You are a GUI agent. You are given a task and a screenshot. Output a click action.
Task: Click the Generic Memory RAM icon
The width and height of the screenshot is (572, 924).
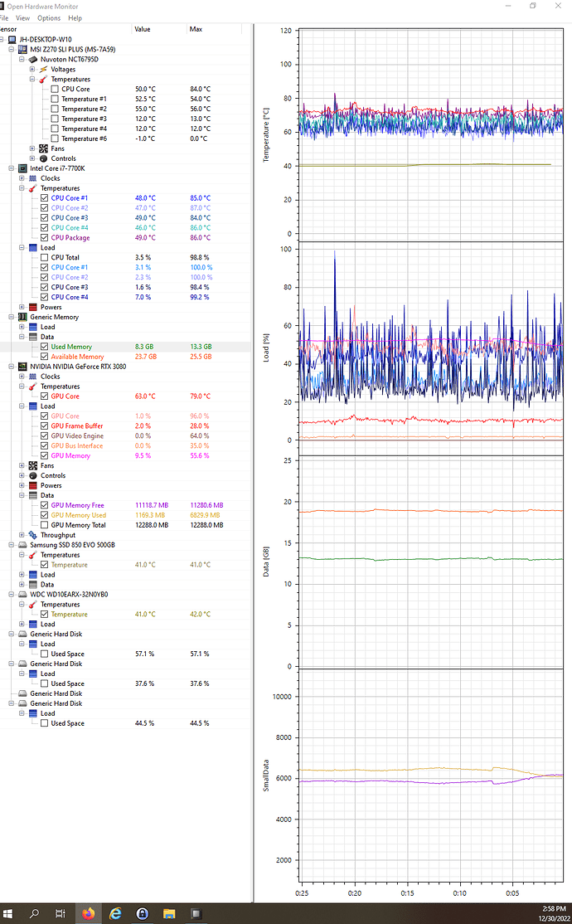click(22, 317)
